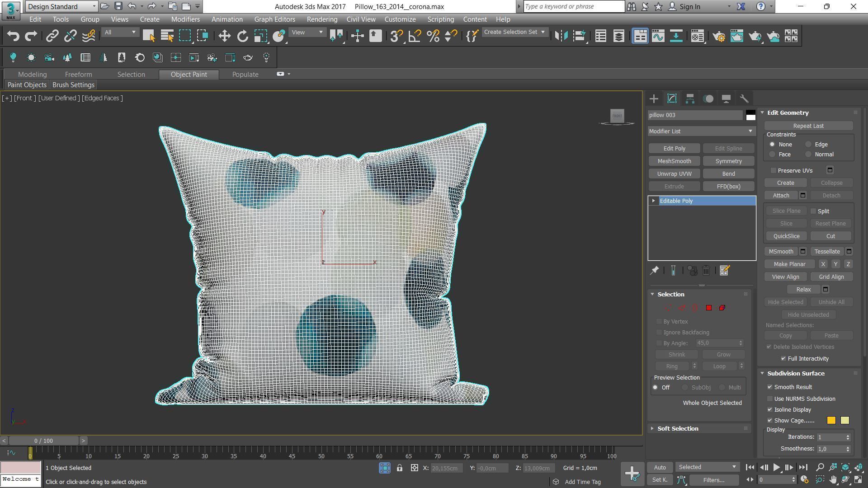Choose the Select and Rotate tool
Viewport: 868px width, 488px height.
[242, 36]
